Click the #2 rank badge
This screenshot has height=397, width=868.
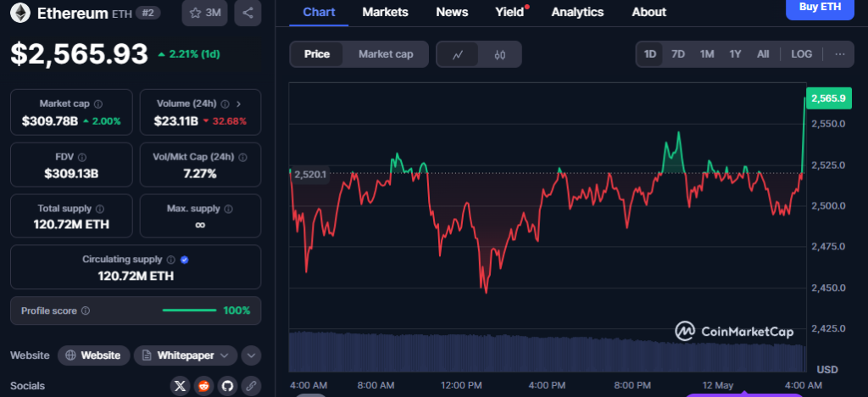(x=147, y=13)
